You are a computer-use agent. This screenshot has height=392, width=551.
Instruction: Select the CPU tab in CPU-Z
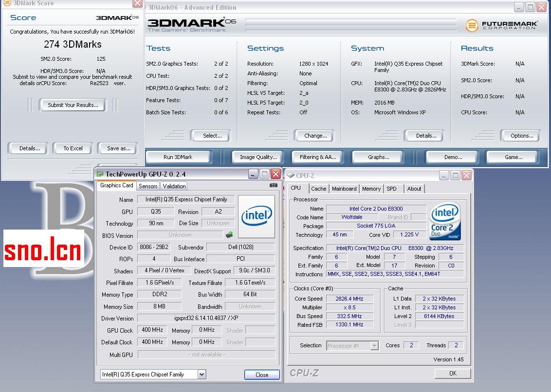[x=296, y=188]
